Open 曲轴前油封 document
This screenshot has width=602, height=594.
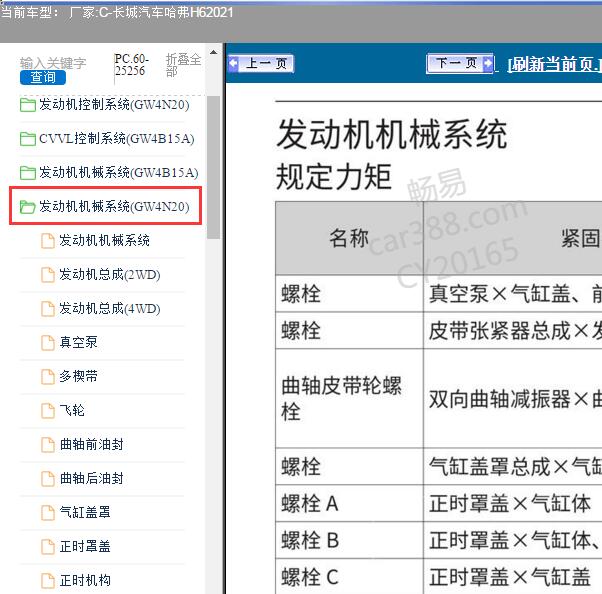pyautogui.click(x=91, y=444)
